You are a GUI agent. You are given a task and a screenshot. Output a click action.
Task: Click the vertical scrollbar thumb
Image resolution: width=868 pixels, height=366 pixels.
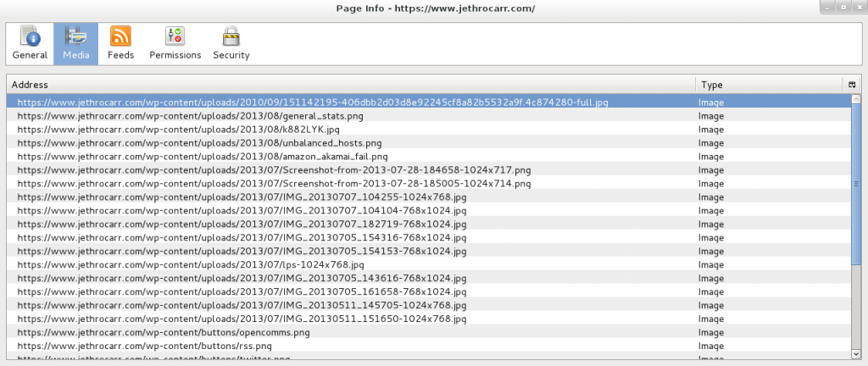[856, 184]
